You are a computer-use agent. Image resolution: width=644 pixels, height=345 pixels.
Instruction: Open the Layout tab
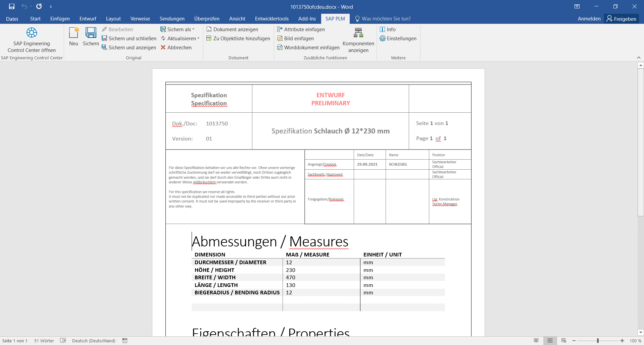(113, 19)
